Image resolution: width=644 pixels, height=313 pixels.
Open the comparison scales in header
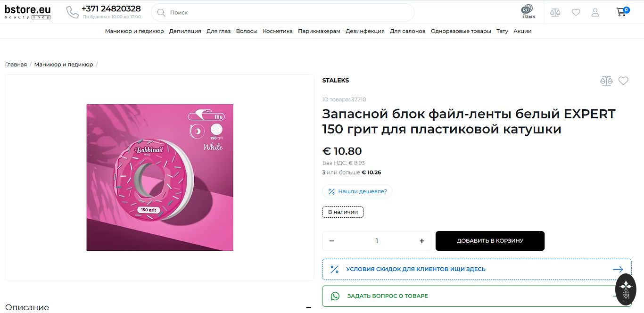click(x=555, y=13)
